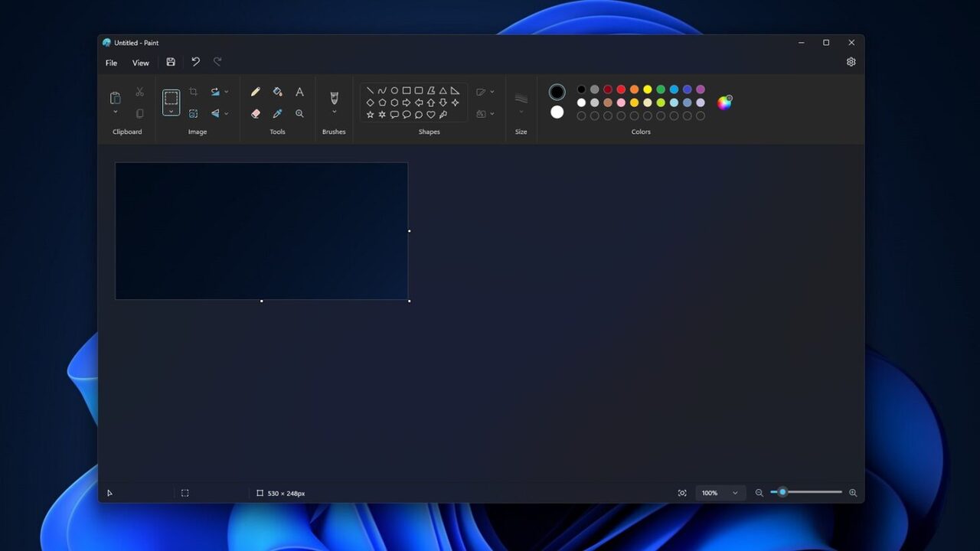980x551 pixels.
Task: Select the heart shape
Action: coord(431,115)
